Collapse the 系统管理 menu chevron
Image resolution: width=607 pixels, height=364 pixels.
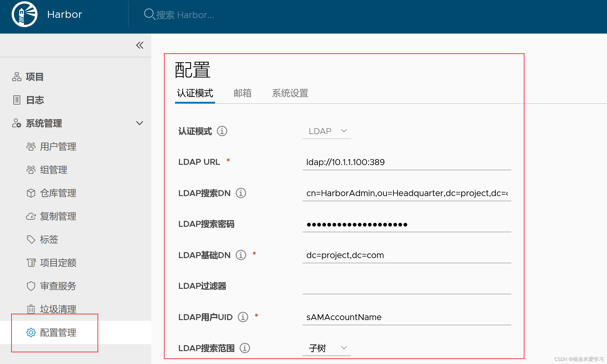coord(140,123)
